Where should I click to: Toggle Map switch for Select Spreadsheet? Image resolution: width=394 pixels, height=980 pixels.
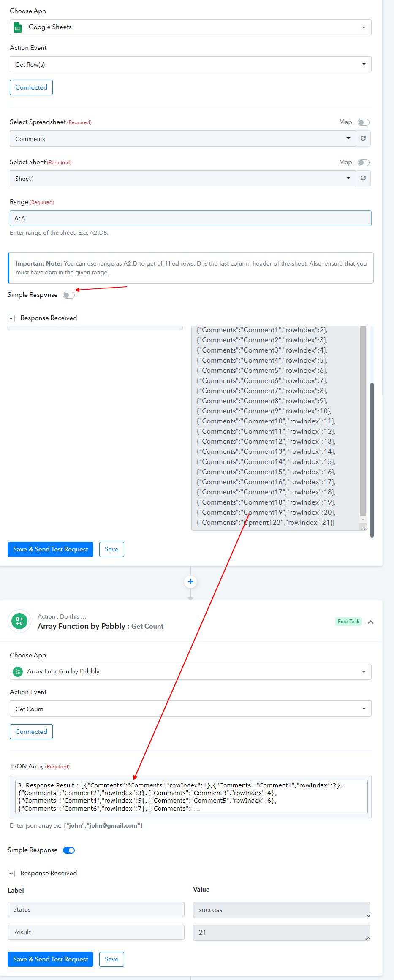point(364,122)
